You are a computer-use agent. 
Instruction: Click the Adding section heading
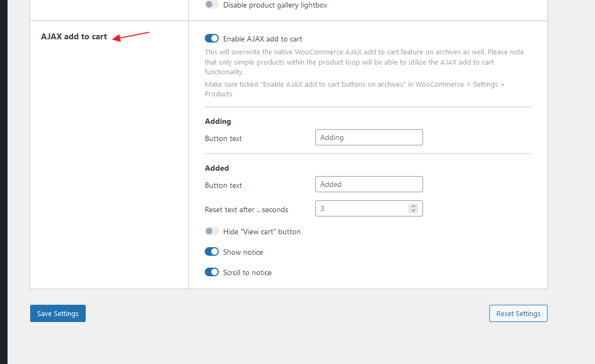click(218, 121)
